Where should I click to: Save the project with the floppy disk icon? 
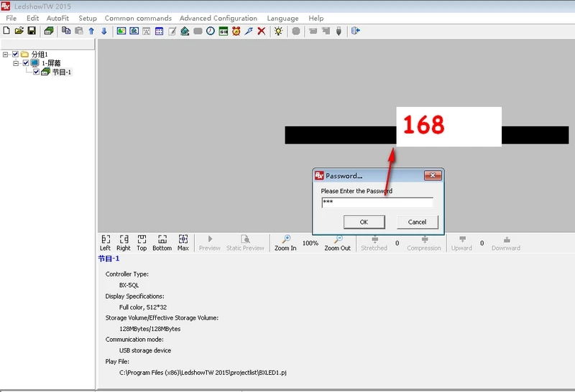pyautogui.click(x=32, y=31)
